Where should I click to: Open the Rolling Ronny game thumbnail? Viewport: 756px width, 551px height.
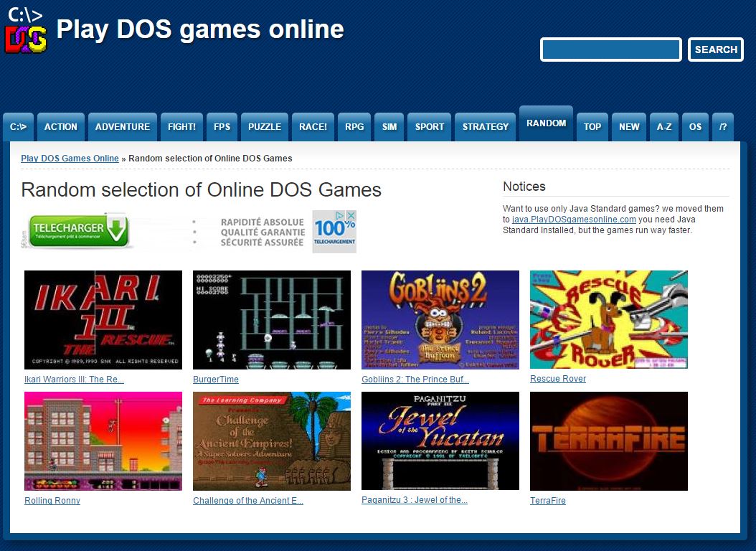(x=103, y=441)
